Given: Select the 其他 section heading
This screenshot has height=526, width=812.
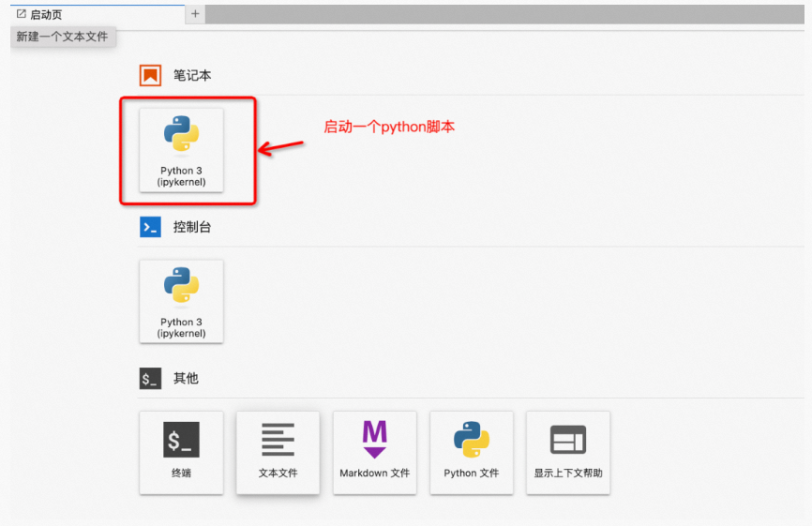Looking at the screenshot, I should [x=186, y=379].
